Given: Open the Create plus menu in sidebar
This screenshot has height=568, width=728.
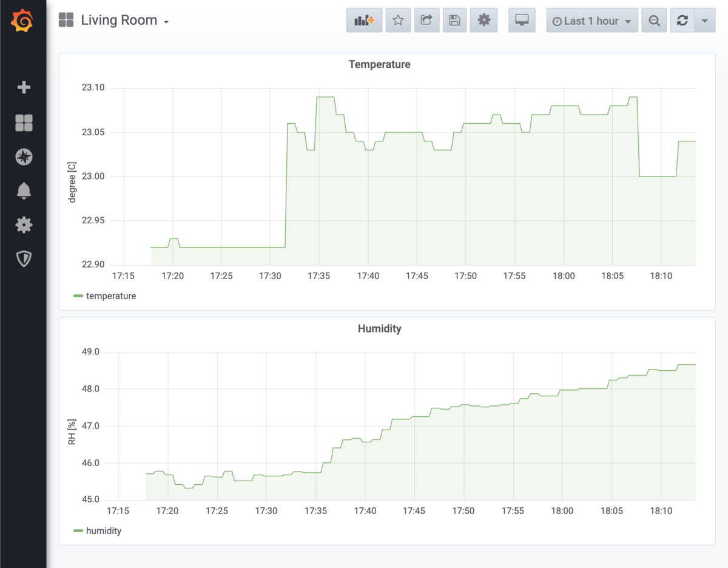Looking at the screenshot, I should click(24, 88).
